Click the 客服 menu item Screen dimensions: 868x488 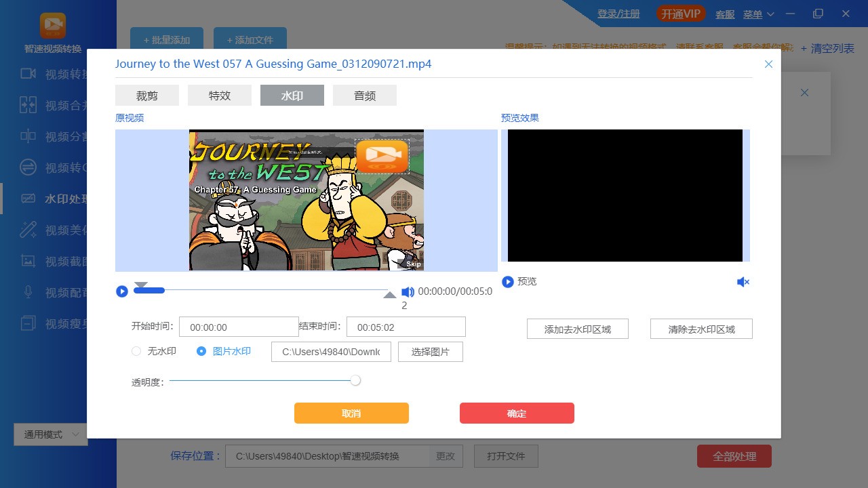pos(725,14)
